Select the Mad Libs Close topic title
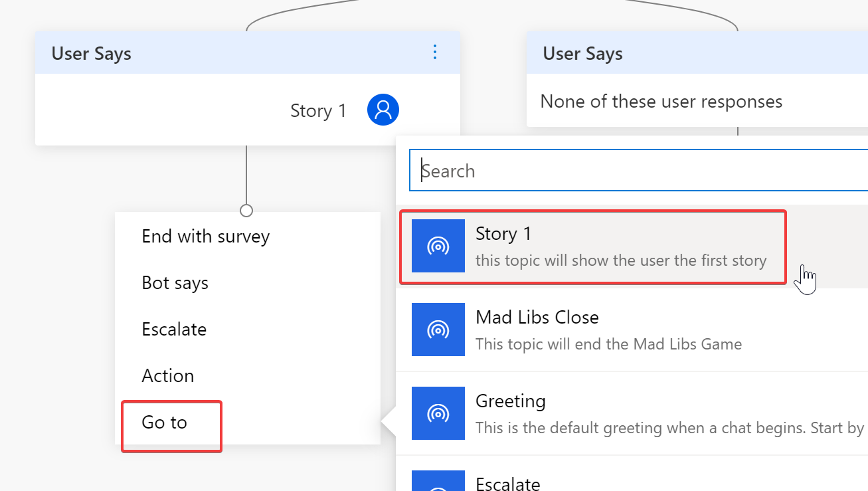Image resolution: width=868 pixels, height=491 pixels. 537,318
